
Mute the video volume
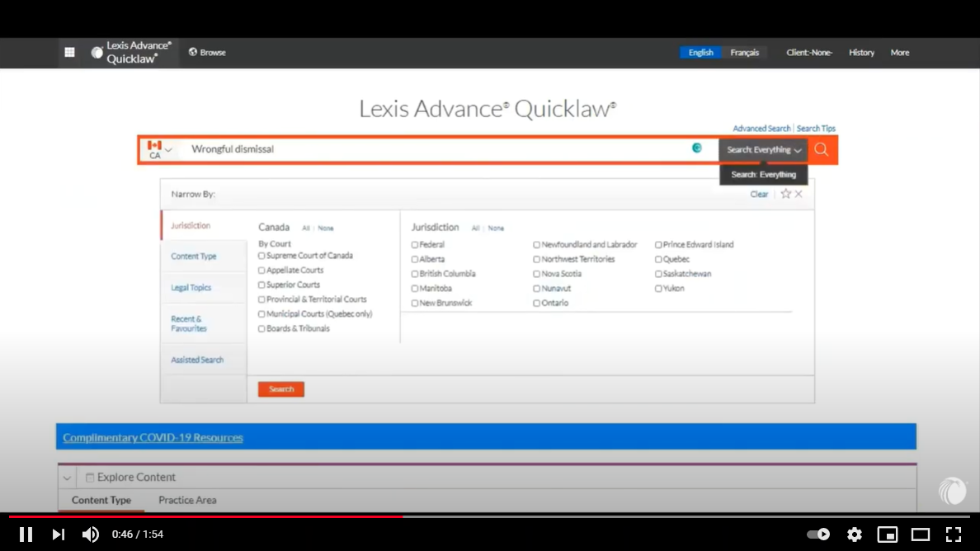click(x=91, y=535)
